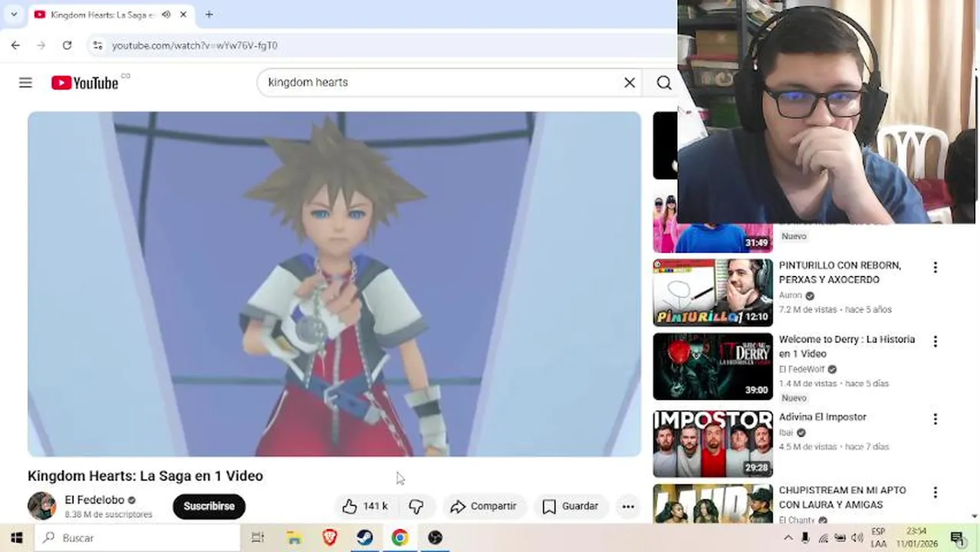
Task: Expand the tab search dropdown arrow
Action: (14, 15)
